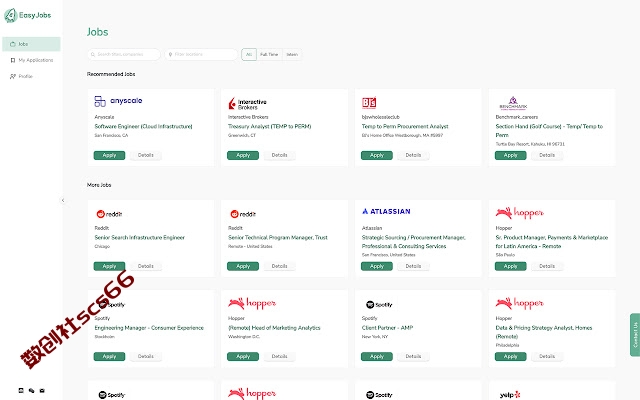Viewport: 640px width, 400px height.
Task: View Details for Section Hand job
Action: [x=547, y=155]
